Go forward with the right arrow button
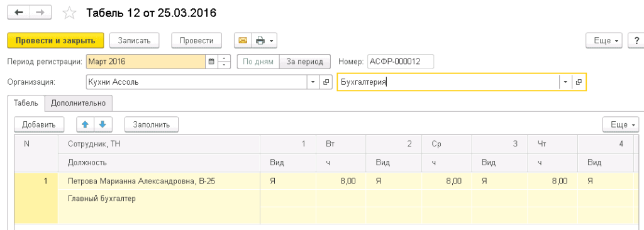This screenshot has height=230, width=644. (40, 13)
